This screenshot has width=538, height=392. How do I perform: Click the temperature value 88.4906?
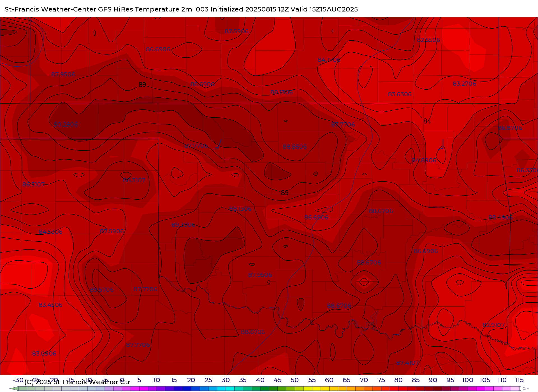point(500,218)
